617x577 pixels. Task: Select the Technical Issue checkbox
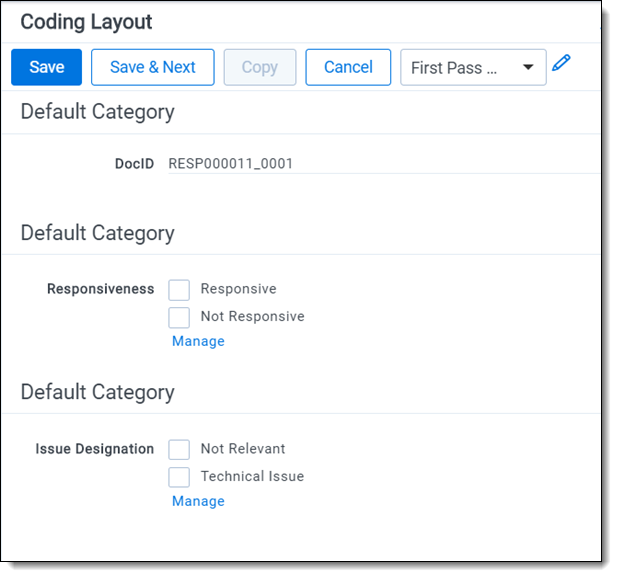pyautogui.click(x=179, y=477)
